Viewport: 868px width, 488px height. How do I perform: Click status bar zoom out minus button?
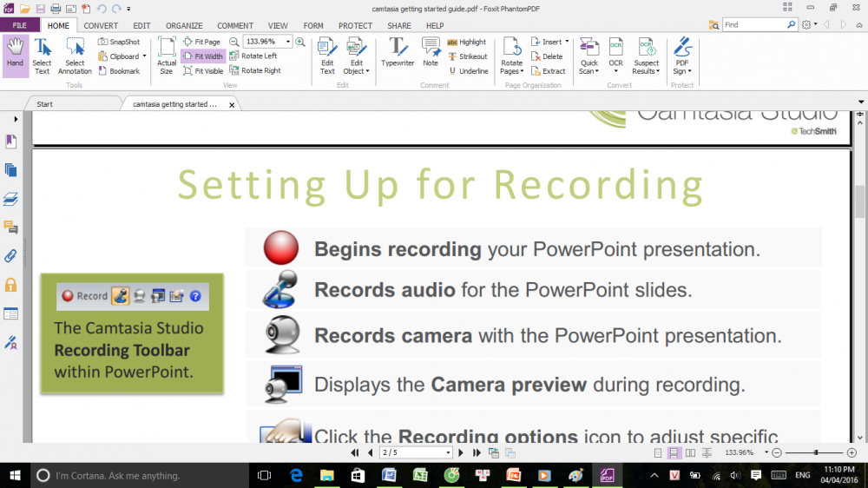pos(777,452)
